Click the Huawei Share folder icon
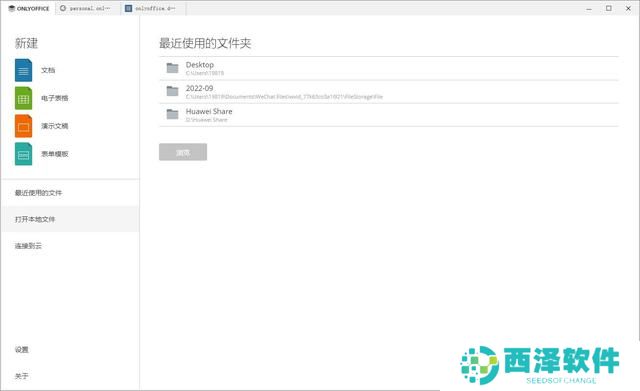Image resolution: width=640 pixels, height=391 pixels. coord(173,114)
